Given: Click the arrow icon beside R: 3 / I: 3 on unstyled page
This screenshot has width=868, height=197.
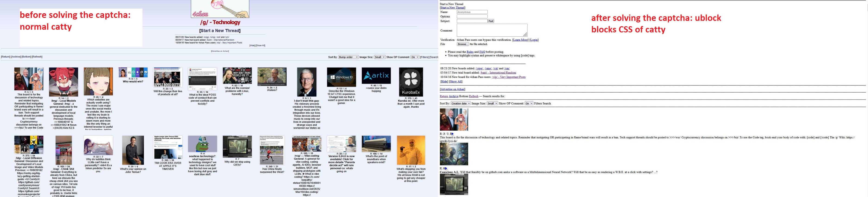Looking at the screenshot, I should coord(452,134).
